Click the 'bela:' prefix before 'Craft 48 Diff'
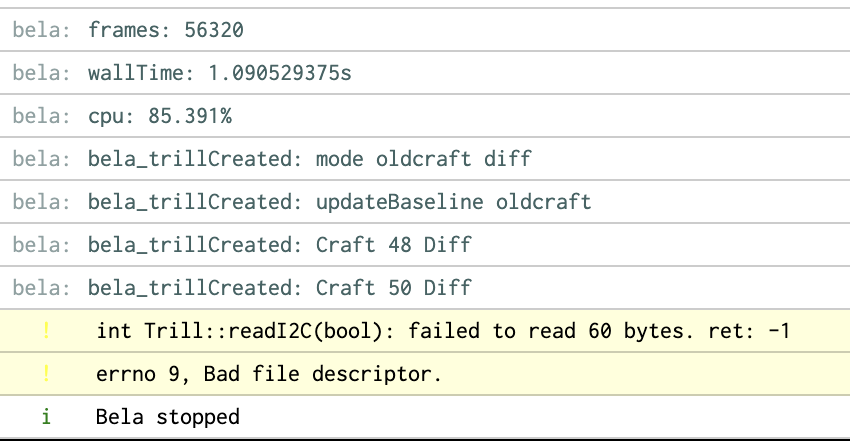 pyautogui.click(x=42, y=245)
